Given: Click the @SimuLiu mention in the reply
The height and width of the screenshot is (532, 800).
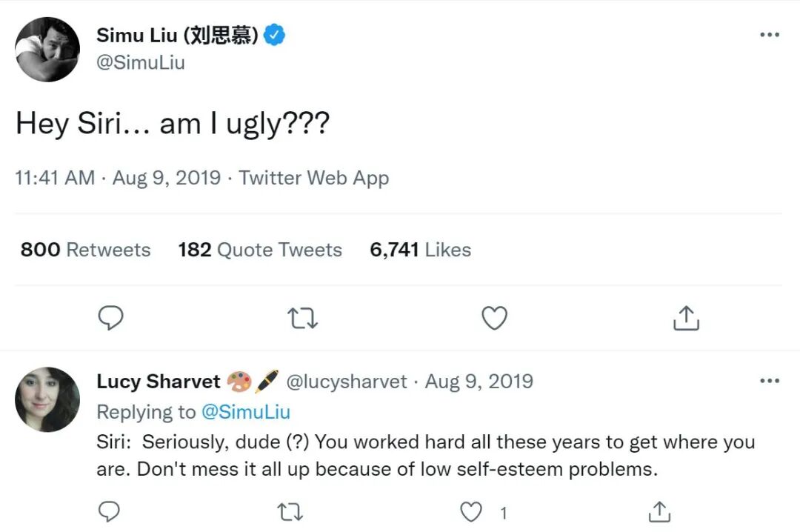Looking at the screenshot, I should [x=245, y=412].
